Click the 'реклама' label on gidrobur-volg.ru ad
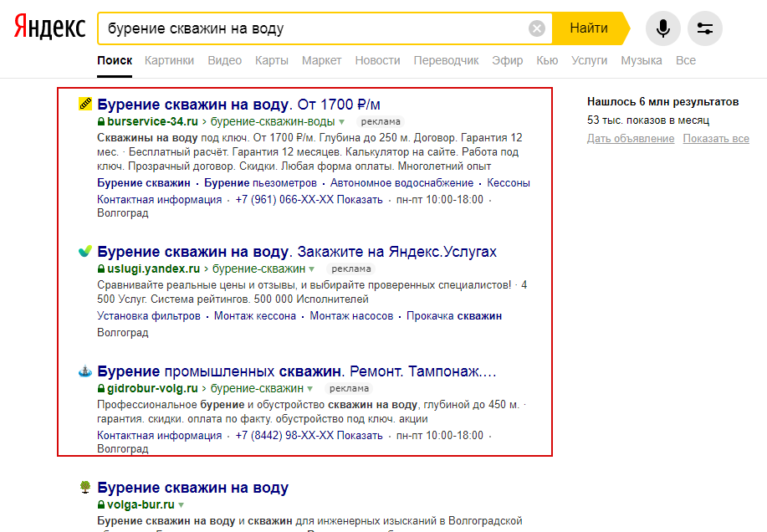Screen dimensions: 767x532 click(350, 389)
